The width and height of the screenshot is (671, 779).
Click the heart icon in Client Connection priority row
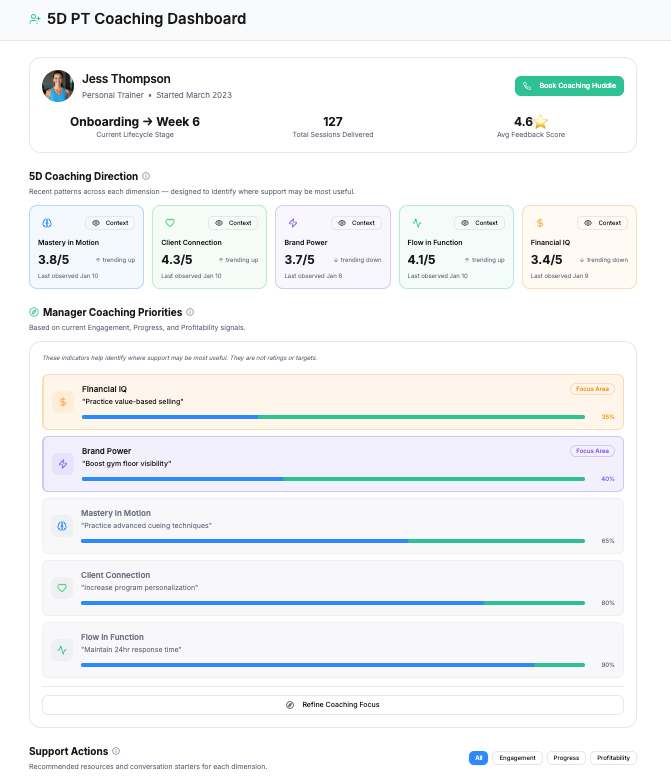coord(62,588)
